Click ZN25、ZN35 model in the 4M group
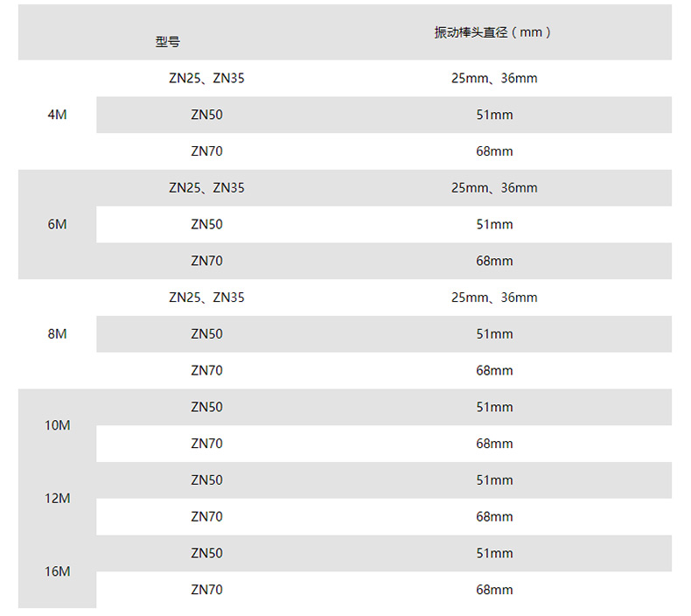691x616 pixels. tap(206, 79)
